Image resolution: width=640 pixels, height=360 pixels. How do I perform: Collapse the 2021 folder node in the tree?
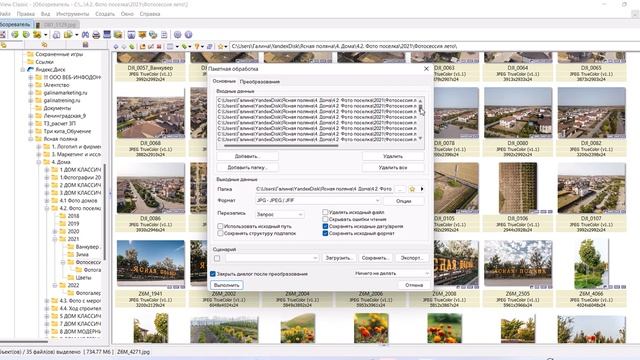(x=55, y=239)
